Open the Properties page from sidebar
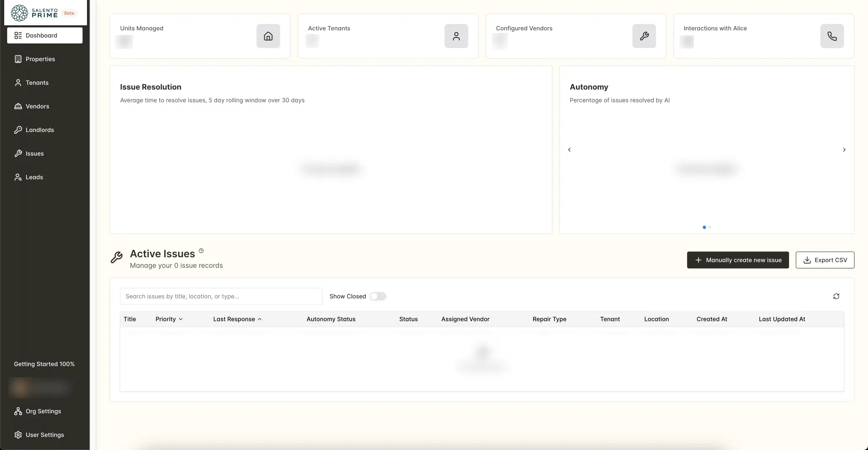Screen dimensions: 868x450 pyautogui.click(x=40, y=59)
